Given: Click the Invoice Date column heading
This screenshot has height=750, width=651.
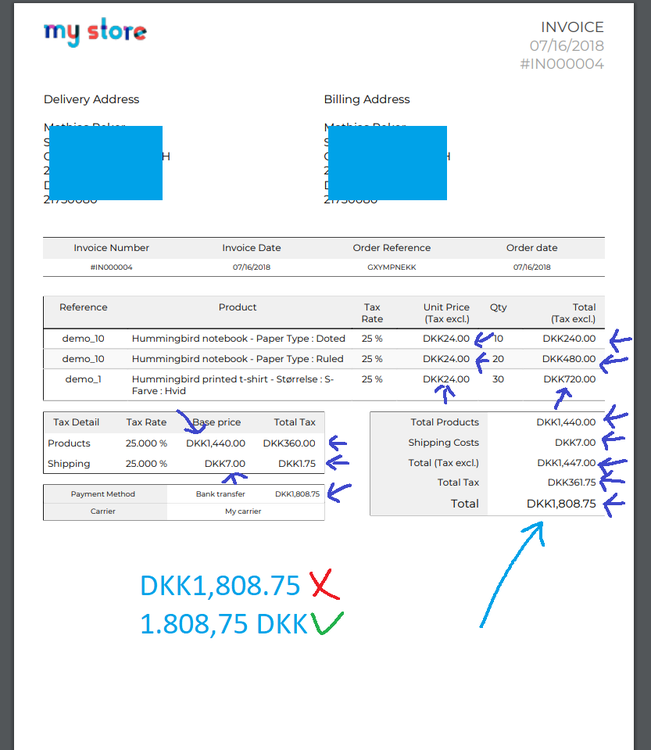Looking at the screenshot, I should pos(251,248).
